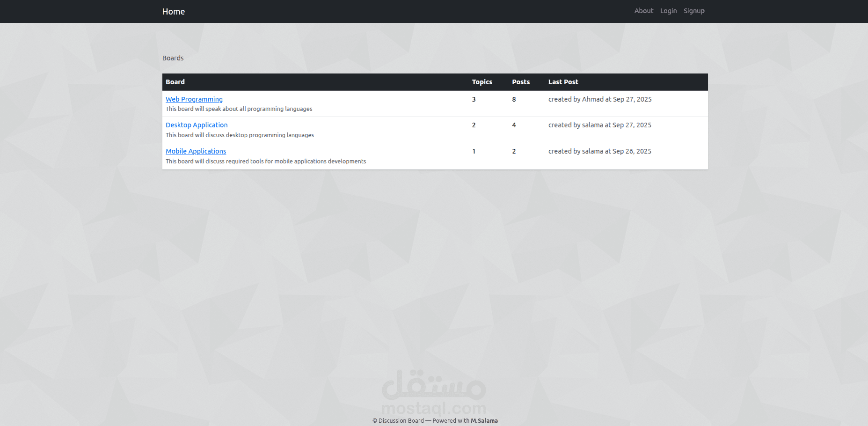Click the Web Programming board description text
Screen dimensions: 868x426
239,109
